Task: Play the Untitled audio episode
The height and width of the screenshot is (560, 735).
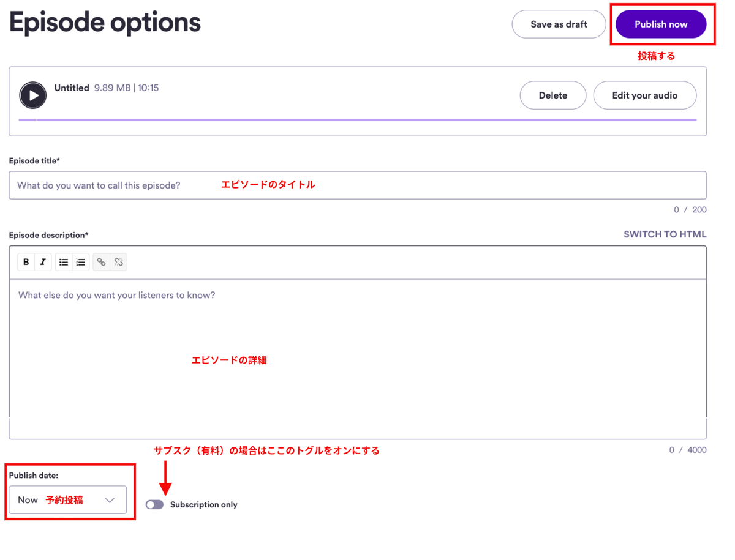Action: point(33,95)
